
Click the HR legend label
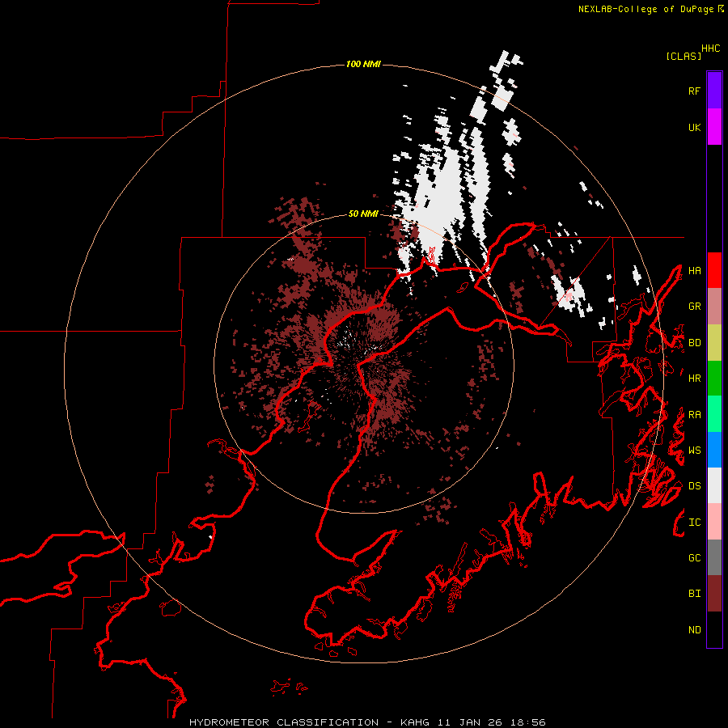[x=694, y=379]
